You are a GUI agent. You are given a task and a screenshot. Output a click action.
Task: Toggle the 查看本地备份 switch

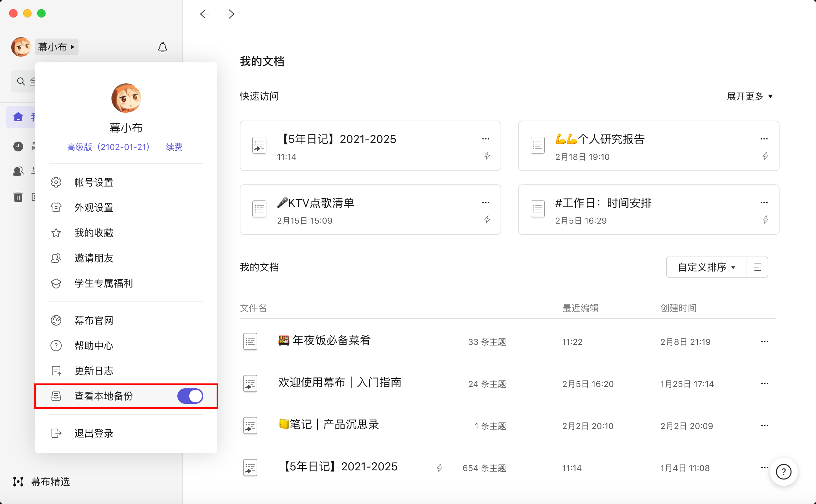(190, 396)
